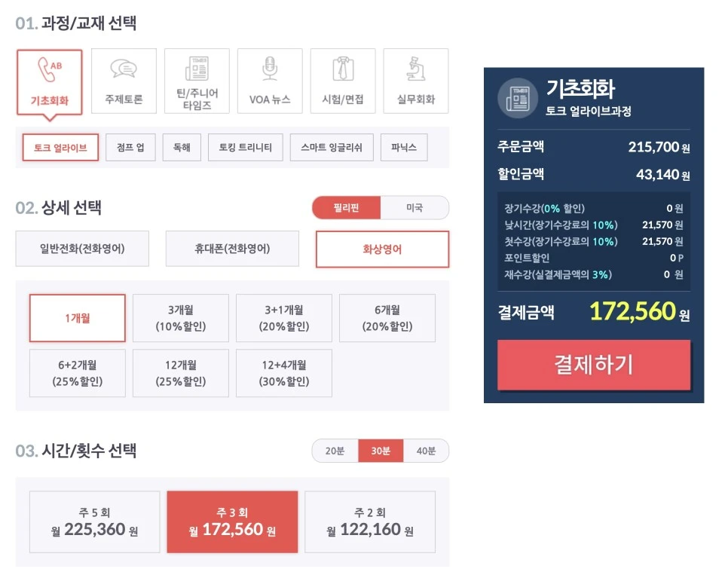Select 일반전화(전화영어) class method
This screenshot has height=575, width=728.
pos(82,249)
